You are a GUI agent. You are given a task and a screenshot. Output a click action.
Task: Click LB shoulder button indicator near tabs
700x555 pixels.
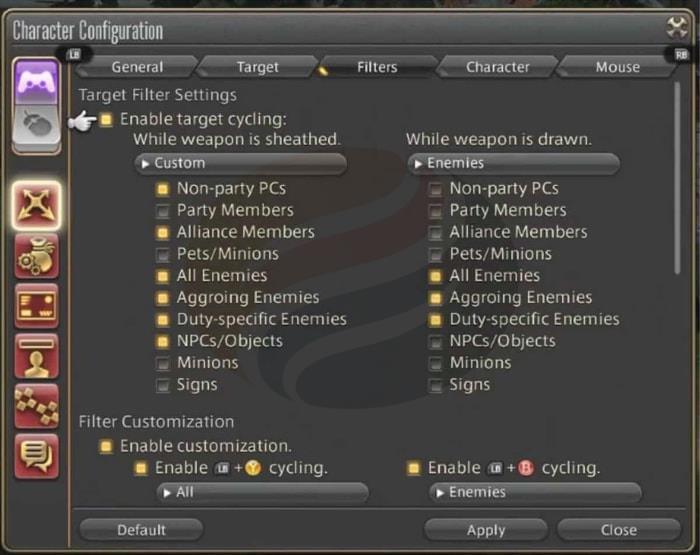(74, 54)
